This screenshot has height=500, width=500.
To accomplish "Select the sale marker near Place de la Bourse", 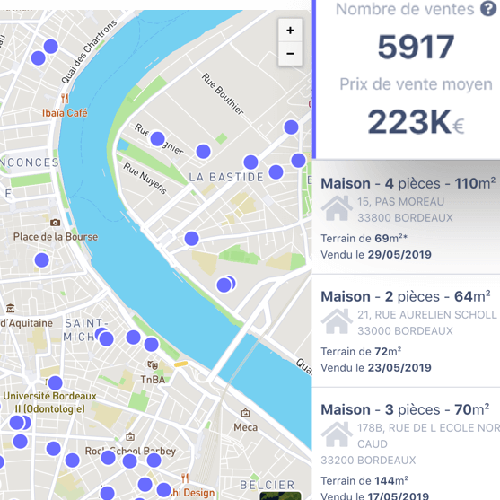I will [x=42, y=260].
